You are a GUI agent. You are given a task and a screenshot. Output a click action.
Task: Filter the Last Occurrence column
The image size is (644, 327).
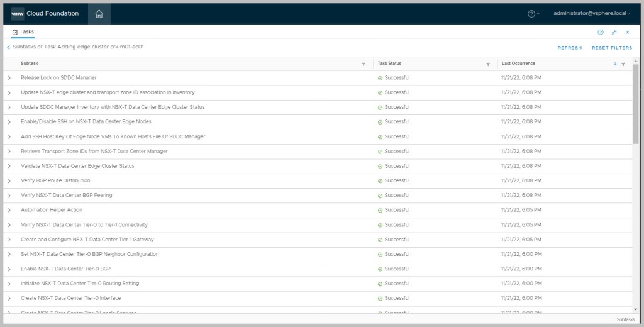tap(623, 64)
